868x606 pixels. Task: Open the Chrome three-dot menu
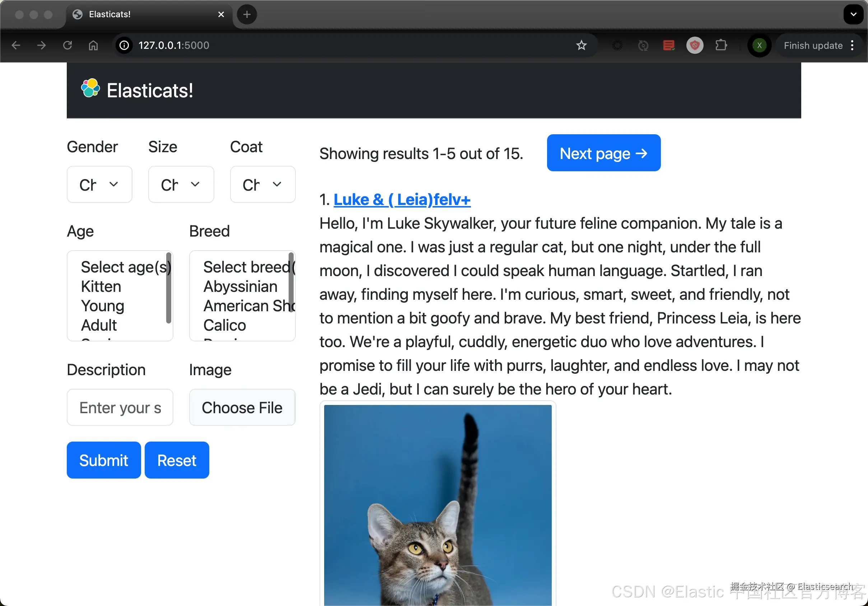click(x=852, y=45)
